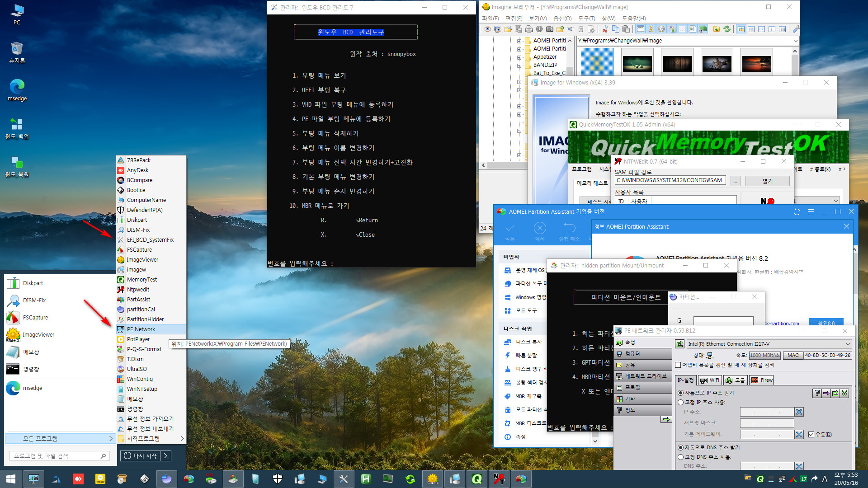Expand the Appetizer folder tree node
Image resolution: width=868 pixels, height=488 pixels.
(x=519, y=57)
